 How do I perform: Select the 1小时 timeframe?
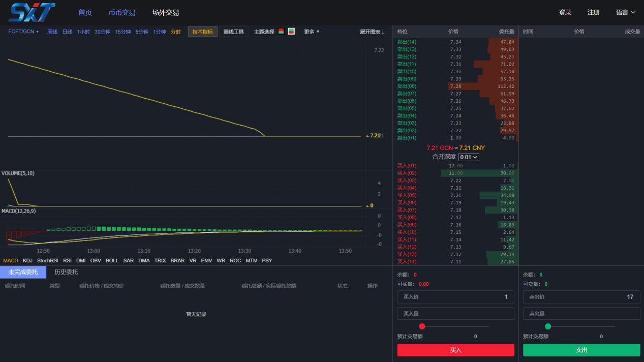[x=83, y=32]
